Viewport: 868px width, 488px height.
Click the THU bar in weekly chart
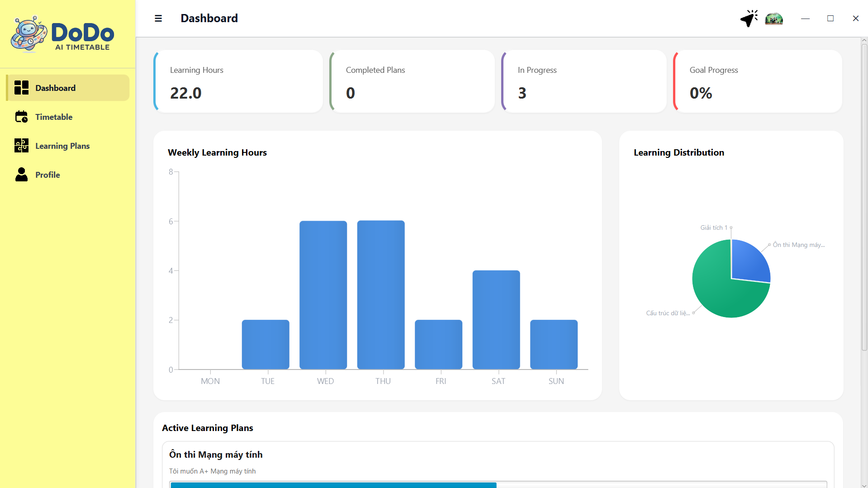tap(381, 295)
